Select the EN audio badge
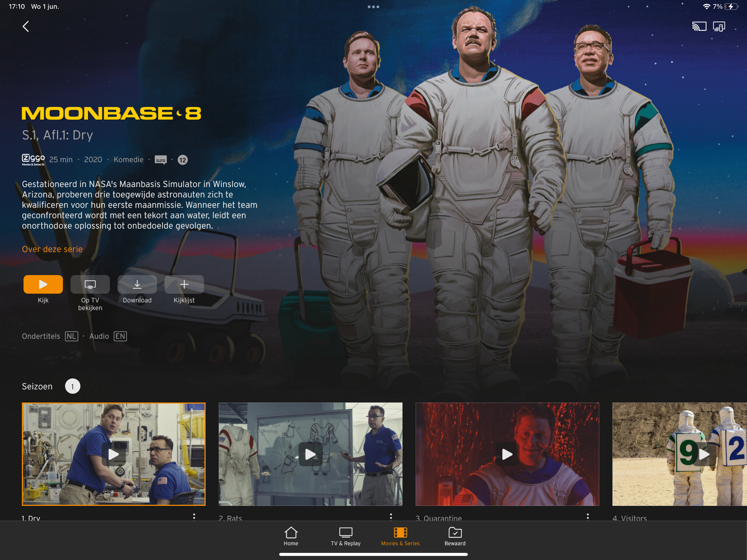The image size is (747, 560). coord(120,336)
